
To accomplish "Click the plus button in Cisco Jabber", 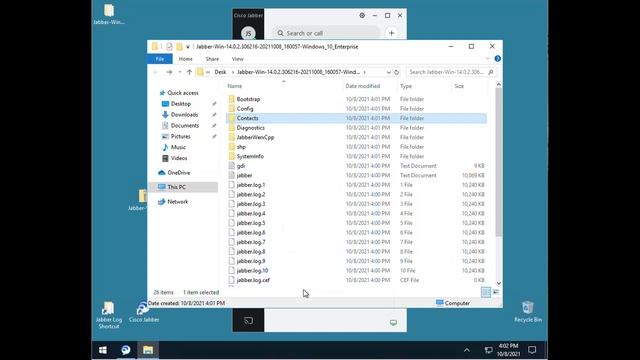I will coord(391,33).
